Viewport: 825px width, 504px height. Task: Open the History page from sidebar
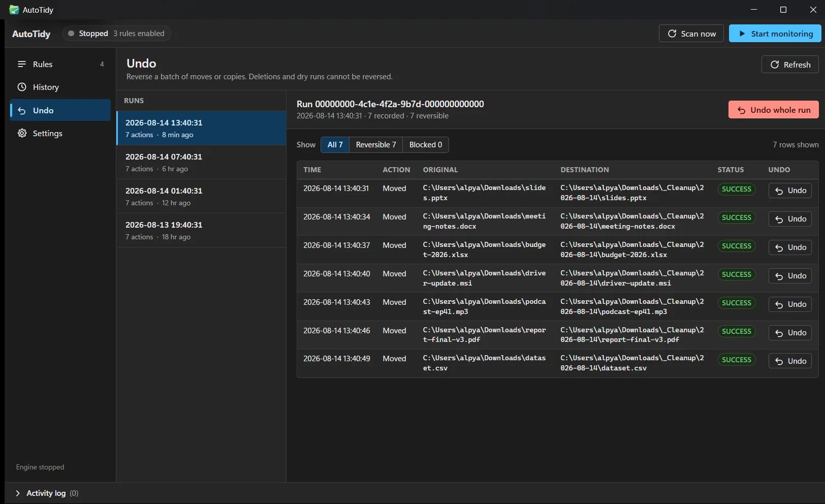click(x=60, y=87)
